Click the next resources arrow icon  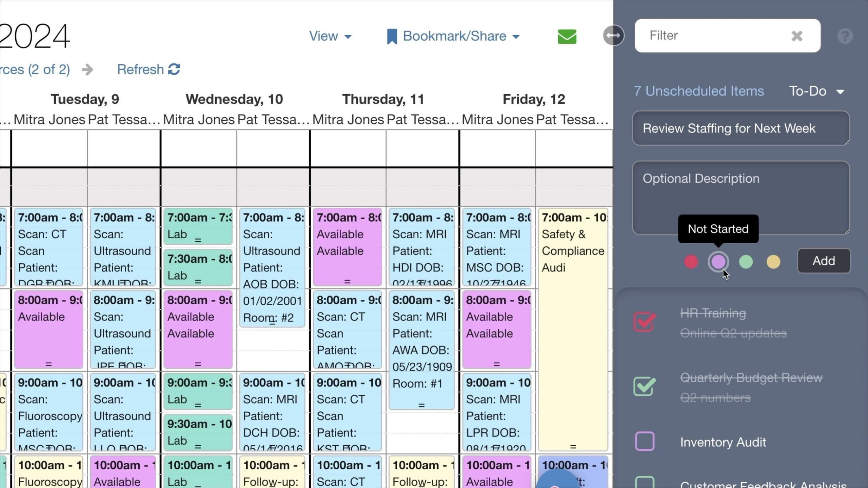coord(87,70)
